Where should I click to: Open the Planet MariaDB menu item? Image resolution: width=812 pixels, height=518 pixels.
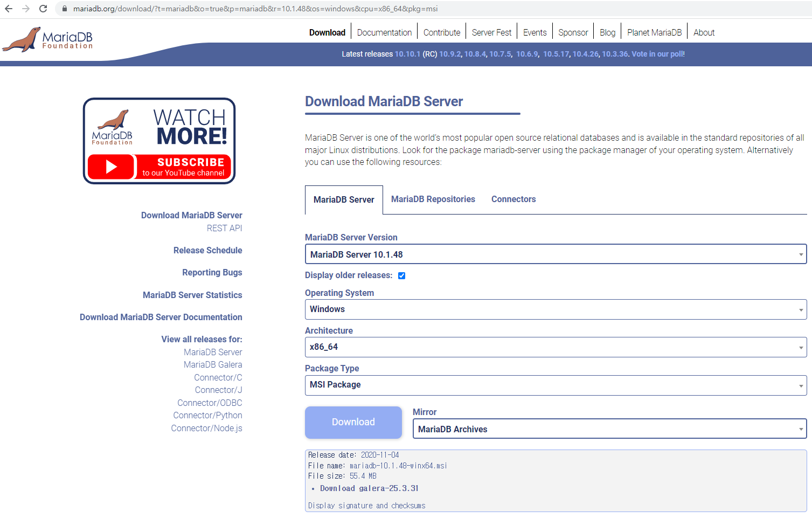[654, 32]
